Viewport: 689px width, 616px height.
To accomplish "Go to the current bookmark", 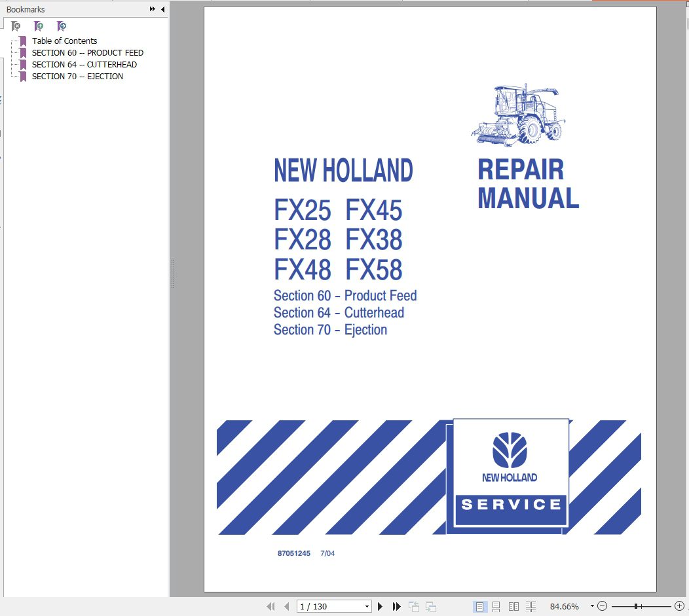I will pyautogui.click(x=61, y=26).
